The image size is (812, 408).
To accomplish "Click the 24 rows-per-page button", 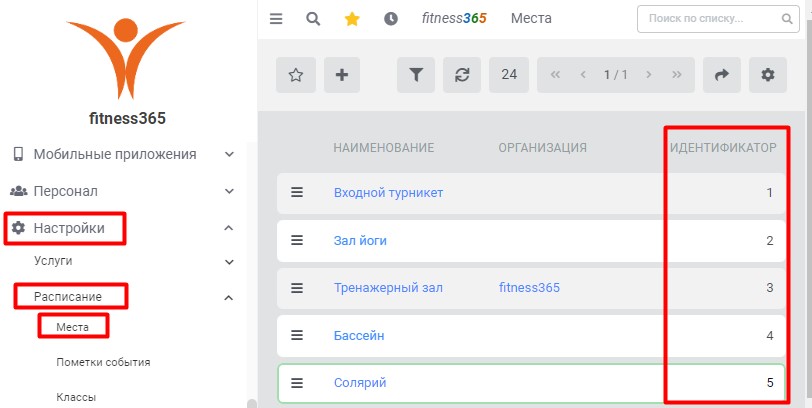I will [509, 75].
